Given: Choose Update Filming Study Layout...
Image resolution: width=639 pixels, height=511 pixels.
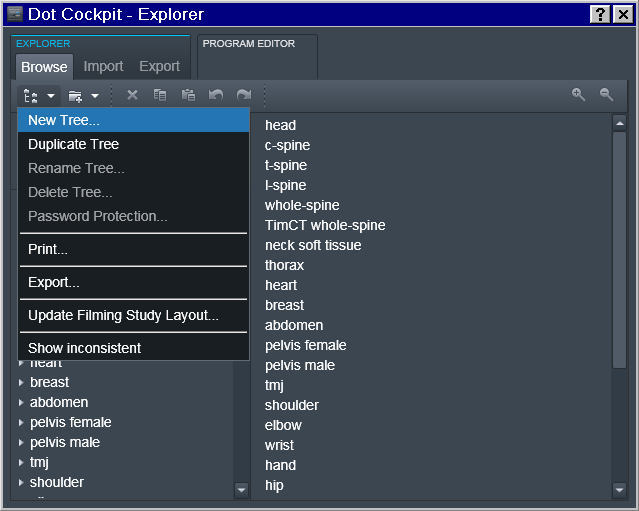Looking at the screenshot, I should [x=134, y=315].
